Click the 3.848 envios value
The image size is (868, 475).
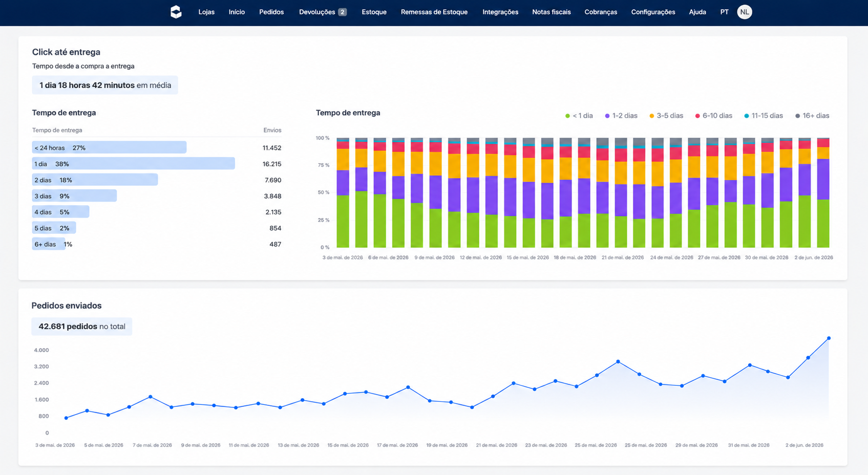pyautogui.click(x=272, y=196)
